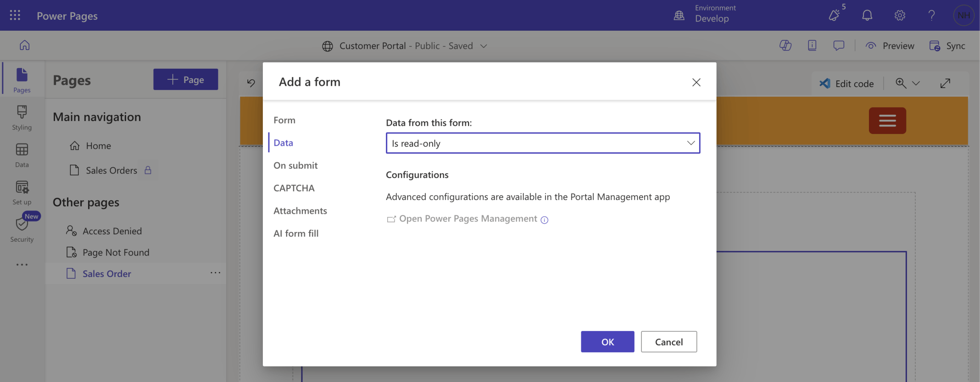This screenshot has width=980, height=382.
Task: Select the CAPTCHA tab
Action: (294, 188)
